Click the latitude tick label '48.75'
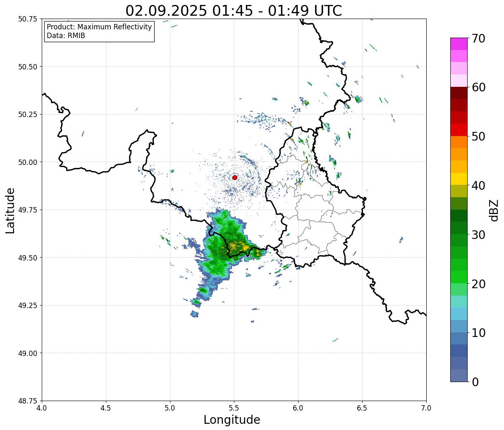The height and width of the screenshot is (430, 504). pyautogui.click(x=28, y=401)
